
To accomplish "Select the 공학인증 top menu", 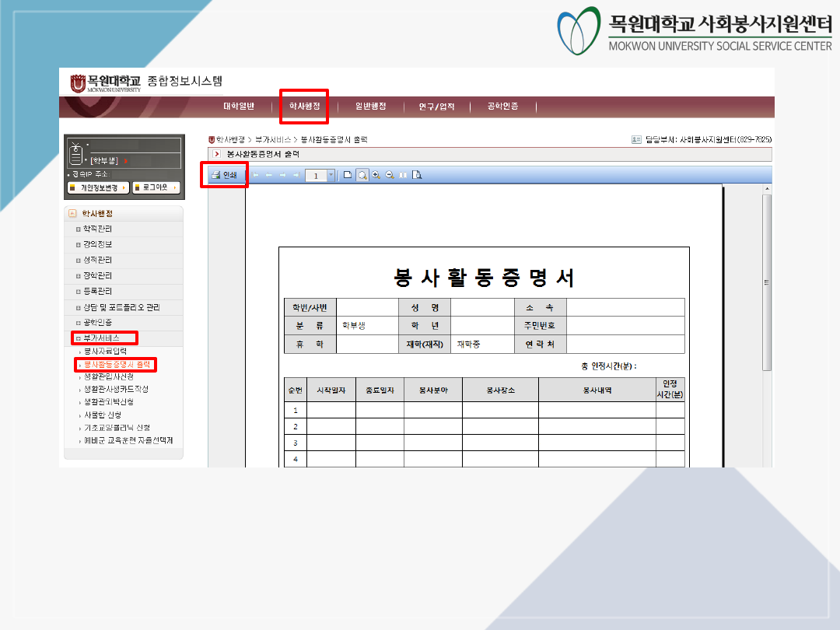I will tap(502, 107).
